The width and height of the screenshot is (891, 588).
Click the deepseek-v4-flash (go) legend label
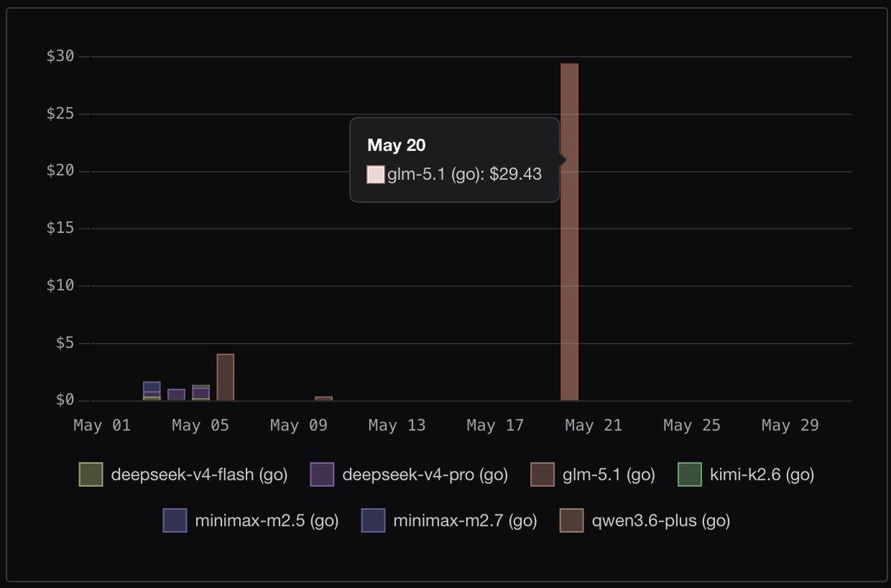[199, 475]
